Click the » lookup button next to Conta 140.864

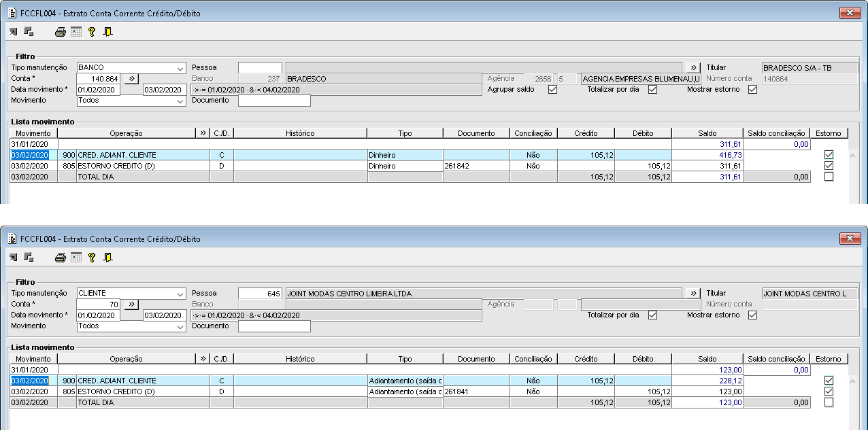[132, 79]
